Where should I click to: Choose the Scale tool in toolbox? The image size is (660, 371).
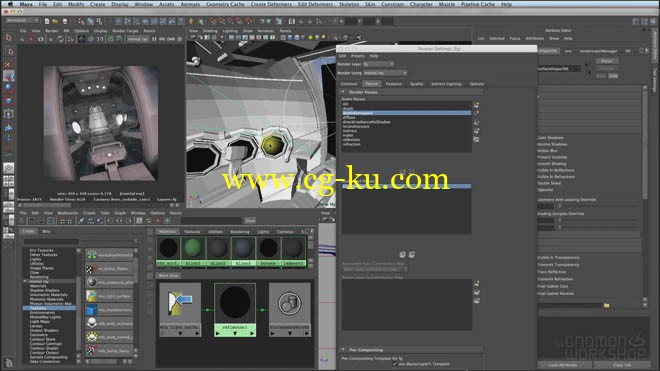coord(8,101)
